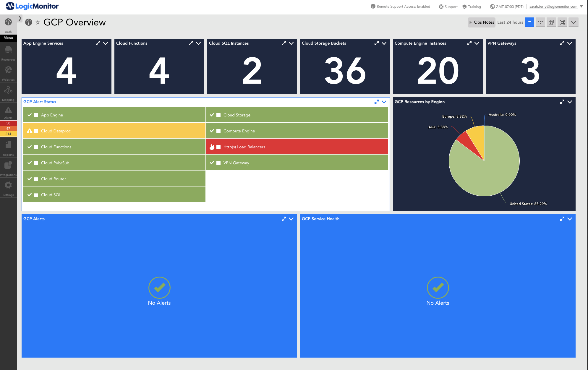The height and width of the screenshot is (370, 588).
Task: Select Cloud Router status row
Action: (114, 178)
